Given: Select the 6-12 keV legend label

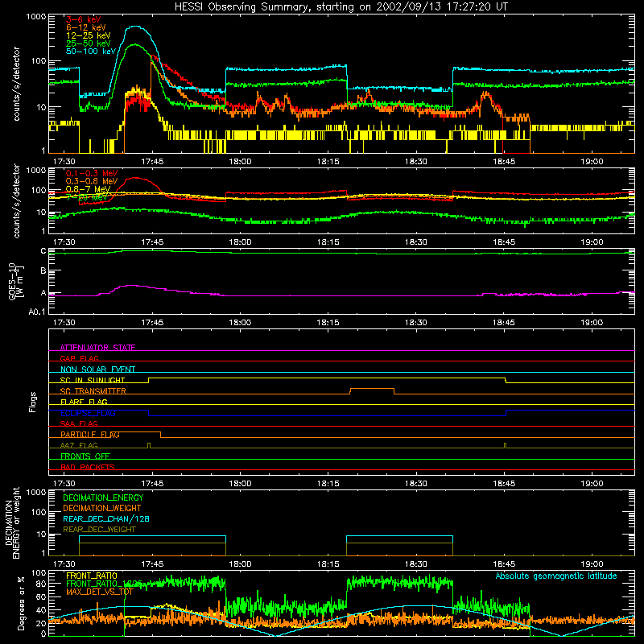Looking at the screenshot, I should [86, 27].
